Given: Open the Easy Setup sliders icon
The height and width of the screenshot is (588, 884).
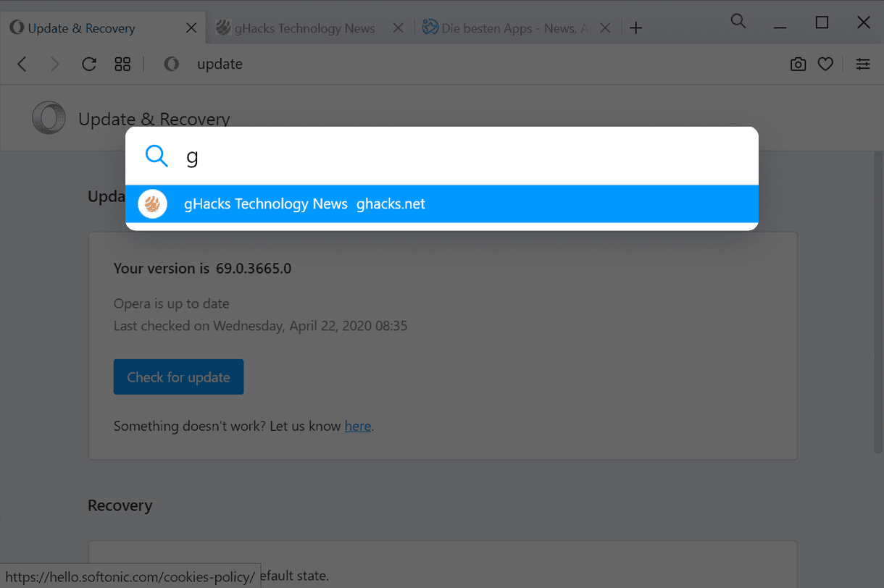Looking at the screenshot, I should tap(863, 64).
